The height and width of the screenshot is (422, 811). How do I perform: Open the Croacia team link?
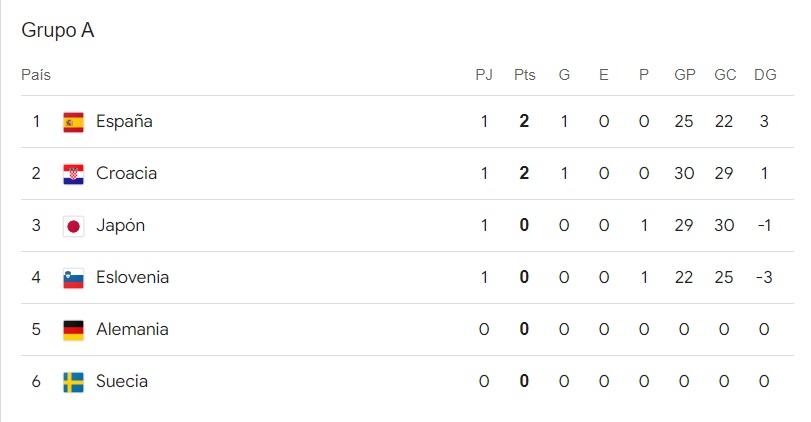(126, 174)
